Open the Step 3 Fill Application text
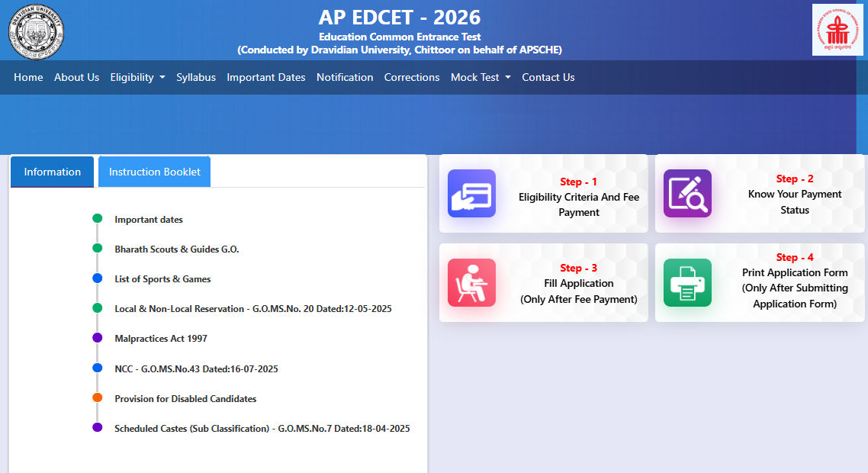The height and width of the screenshot is (473, 868). [x=578, y=284]
